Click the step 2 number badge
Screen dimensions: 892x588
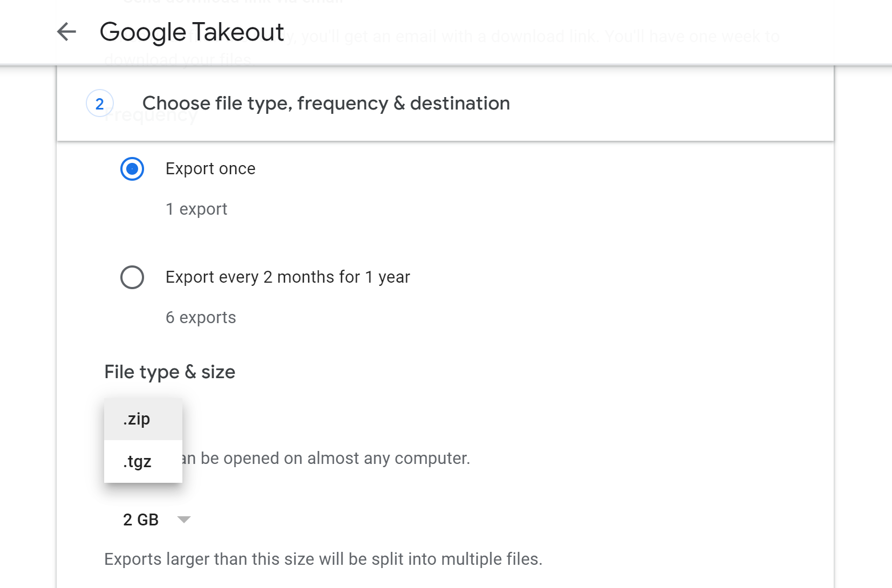[100, 104]
